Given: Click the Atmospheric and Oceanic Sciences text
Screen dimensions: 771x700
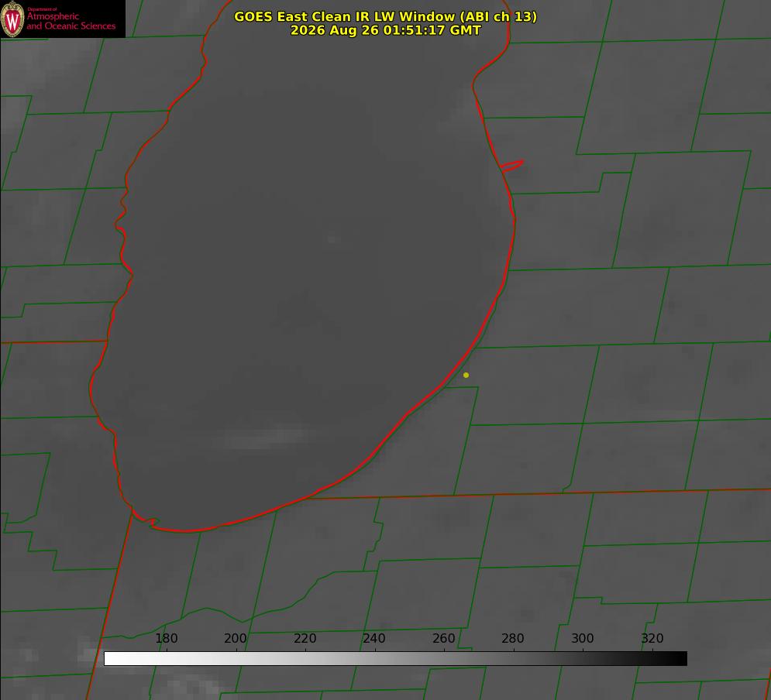Looking at the screenshot, I should coord(71,21).
